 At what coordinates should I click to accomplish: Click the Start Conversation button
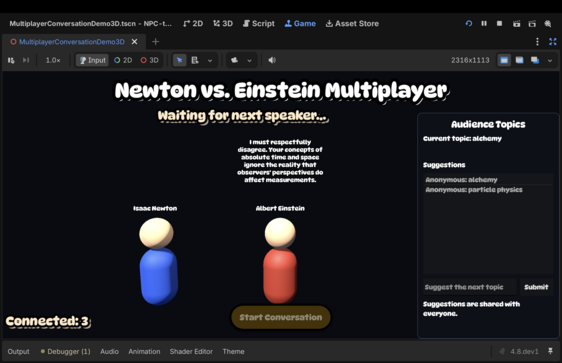tap(281, 317)
